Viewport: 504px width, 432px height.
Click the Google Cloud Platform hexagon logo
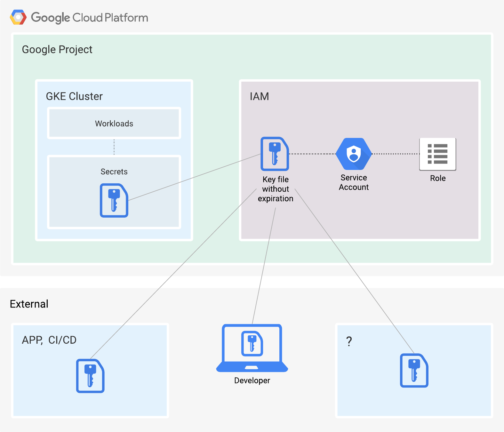point(18,17)
